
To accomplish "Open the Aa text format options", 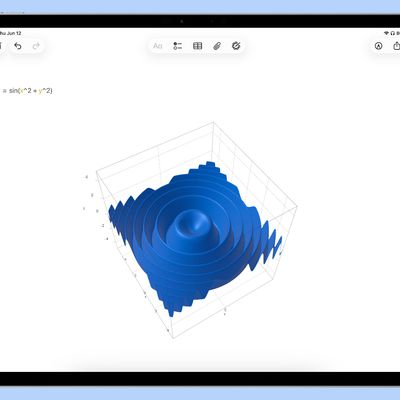I will [x=158, y=46].
